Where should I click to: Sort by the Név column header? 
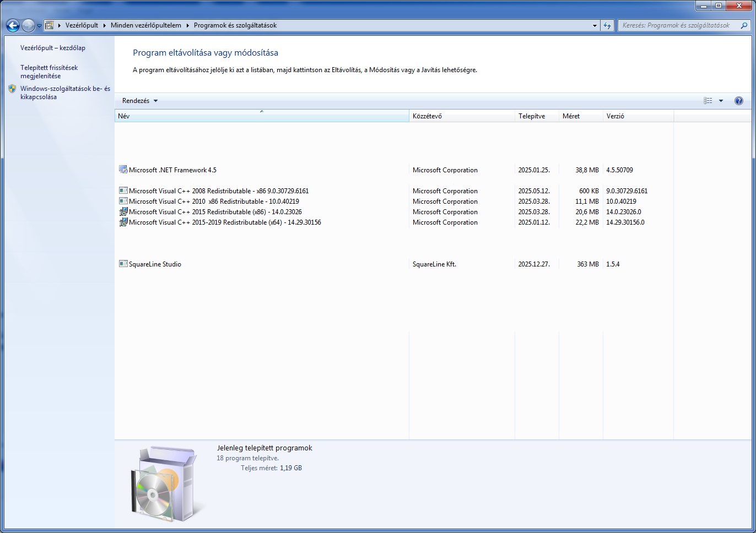262,116
